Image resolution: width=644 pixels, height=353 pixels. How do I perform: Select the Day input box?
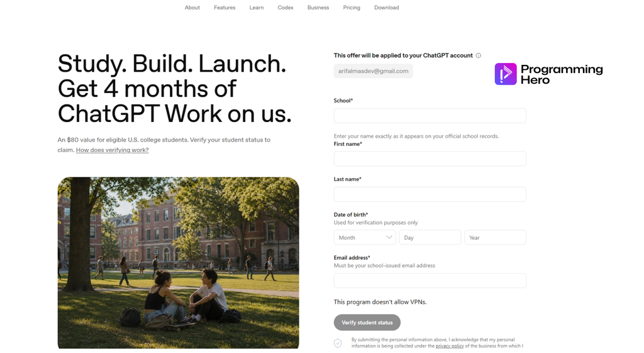tap(430, 237)
